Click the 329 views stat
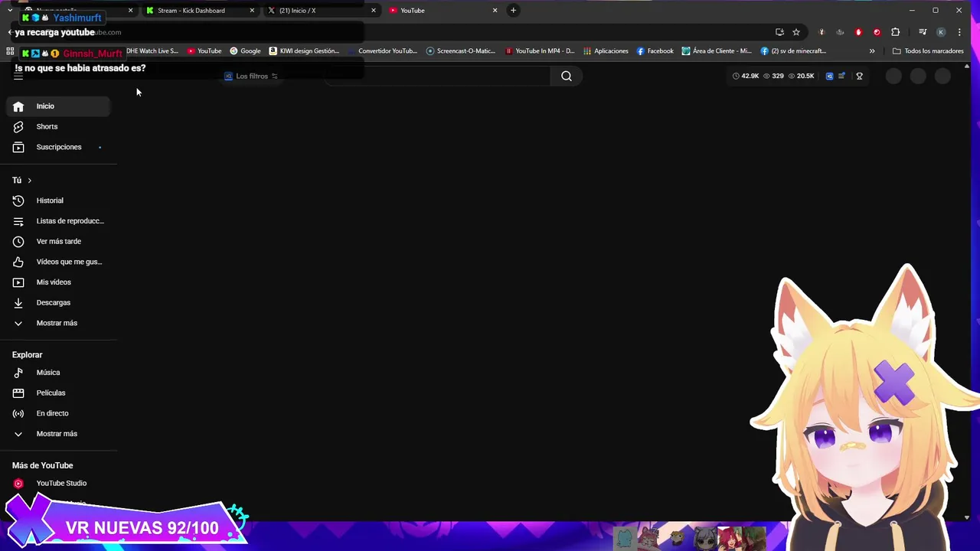The image size is (980, 551). 773,76
